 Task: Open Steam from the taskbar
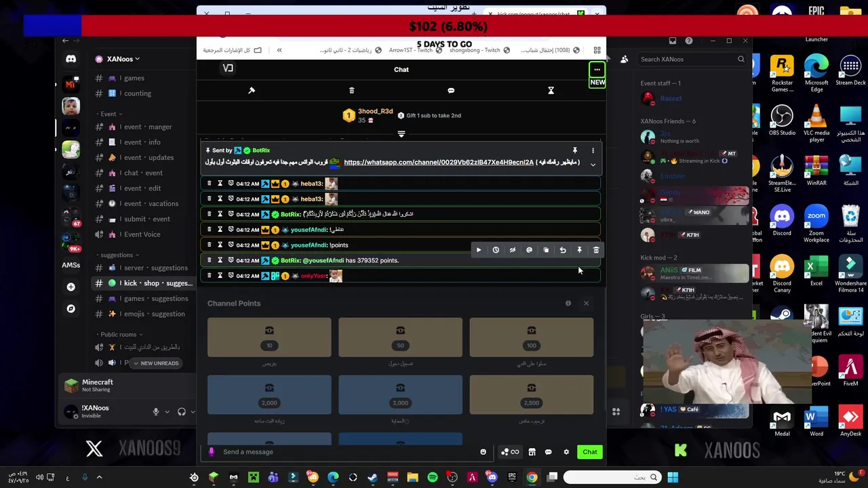(372, 477)
